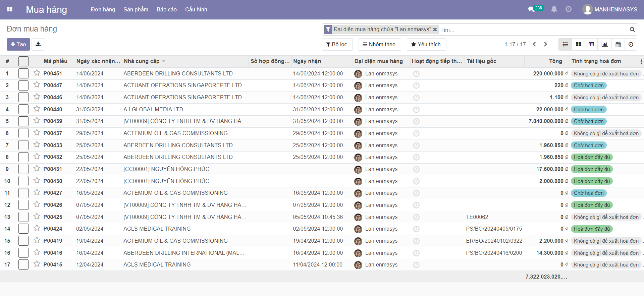Open the apps grid menu icon

point(10,9)
